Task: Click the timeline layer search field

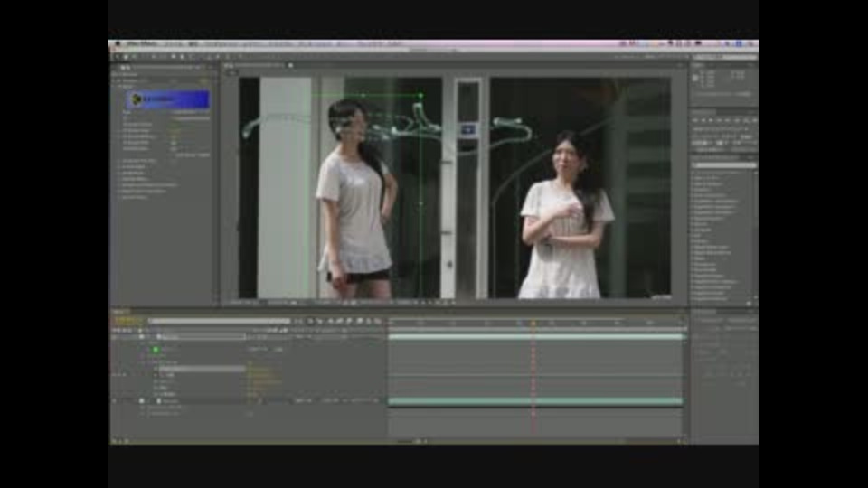Action: click(219, 320)
